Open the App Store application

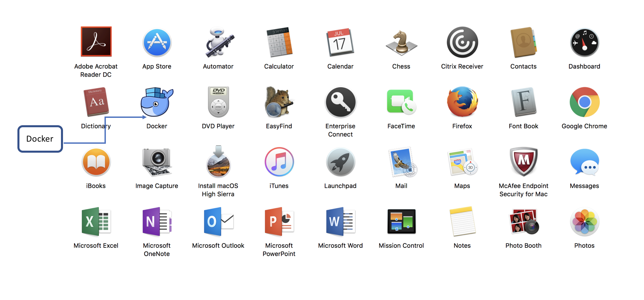point(157,43)
